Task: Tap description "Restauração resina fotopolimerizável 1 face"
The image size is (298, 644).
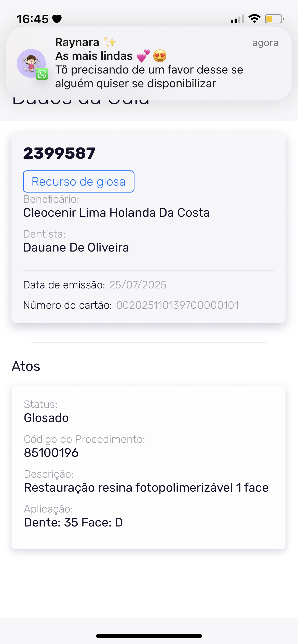Action: click(146, 488)
